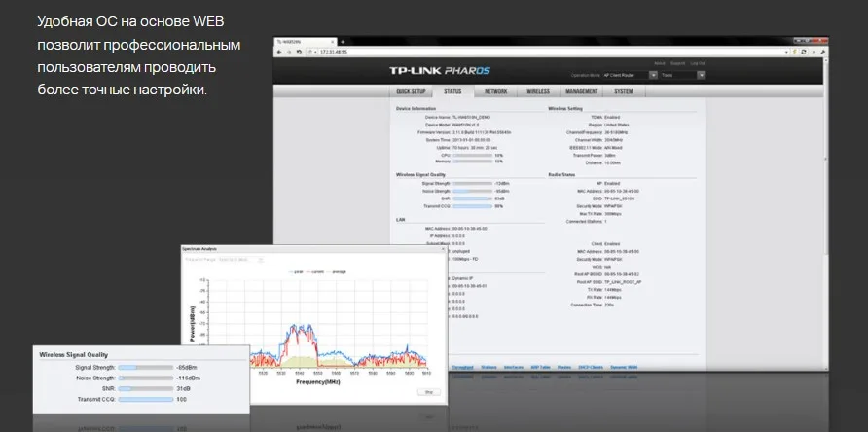Switch to the Quick Setup tab
Screen dimensions: 868x432
click(x=411, y=91)
